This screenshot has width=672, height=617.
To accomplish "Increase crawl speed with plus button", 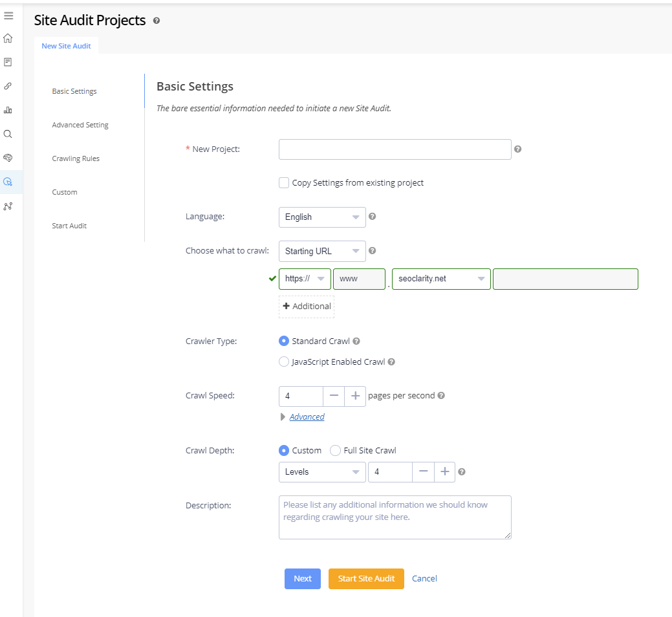I will pyautogui.click(x=355, y=396).
